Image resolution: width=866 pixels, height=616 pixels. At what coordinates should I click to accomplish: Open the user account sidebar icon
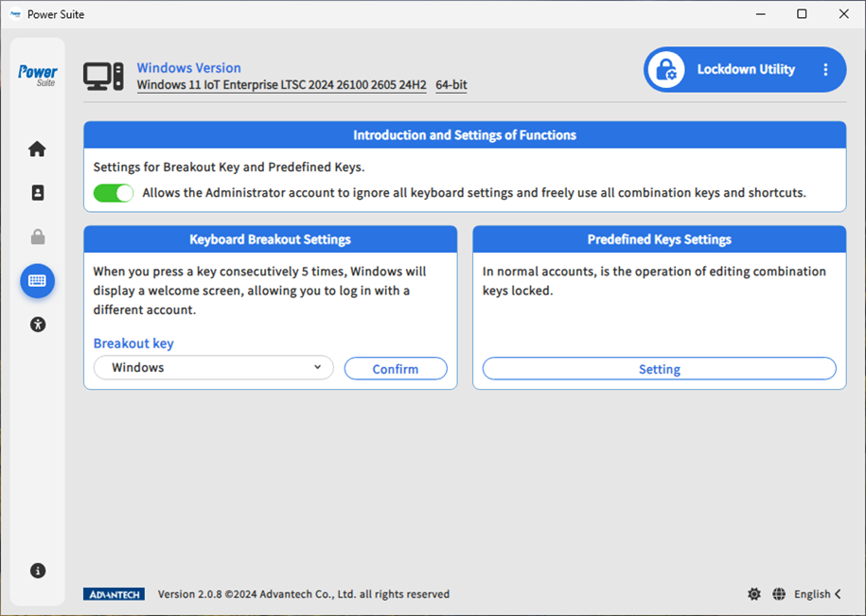coord(37,193)
